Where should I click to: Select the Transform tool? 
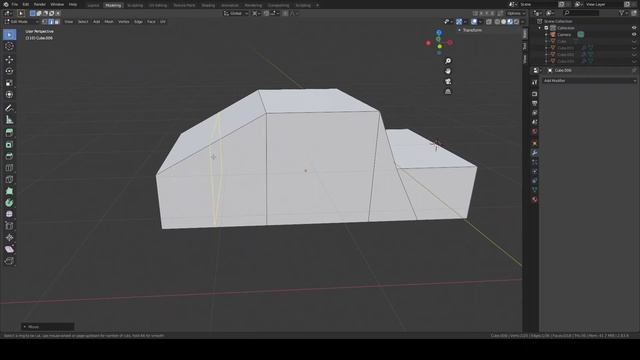pos(9,95)
